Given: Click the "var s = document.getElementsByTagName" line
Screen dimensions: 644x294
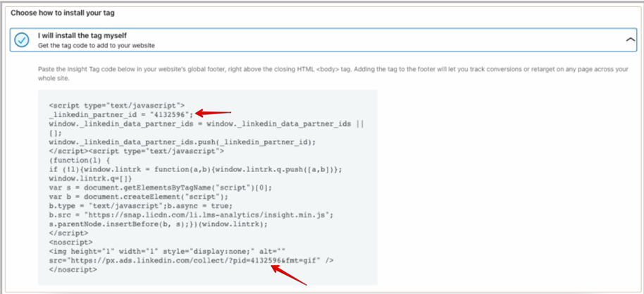Looking at the screenshot, I should point(160,188).
